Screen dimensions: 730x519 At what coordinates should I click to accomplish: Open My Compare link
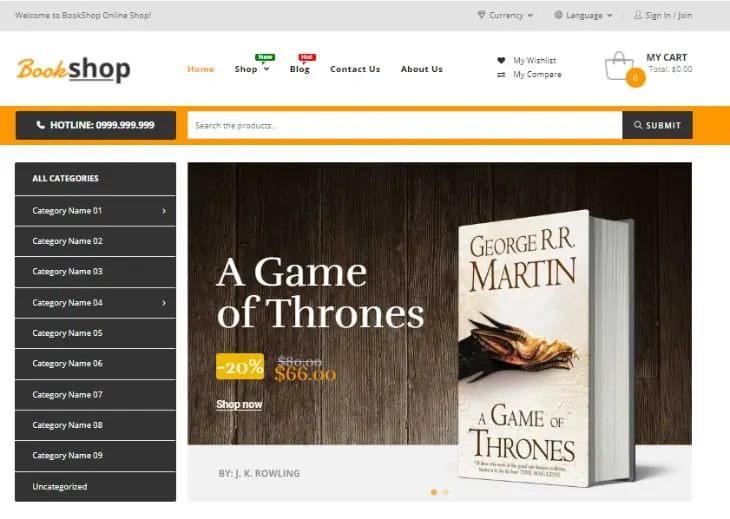[537, 74]
